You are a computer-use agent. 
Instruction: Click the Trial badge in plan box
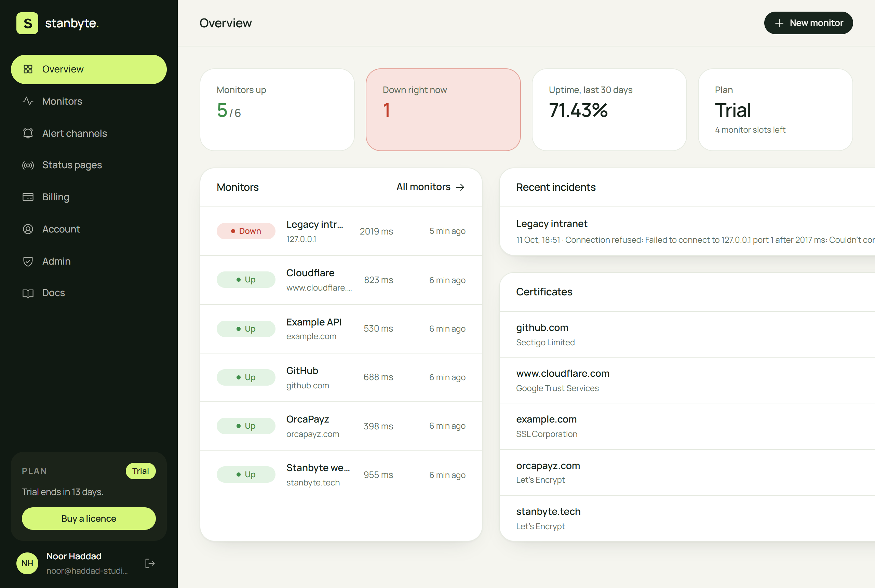pyautogui.click(x=140, y=471)
